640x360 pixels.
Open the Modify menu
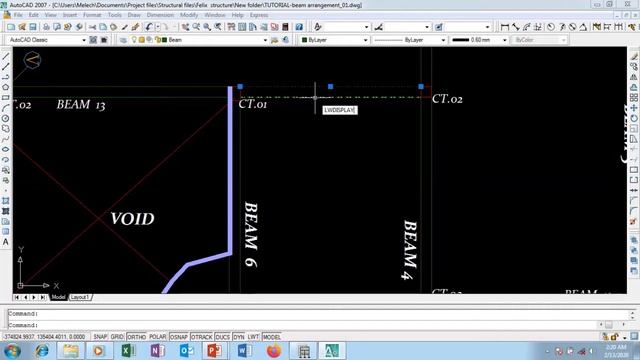click(x=189, y=15)
